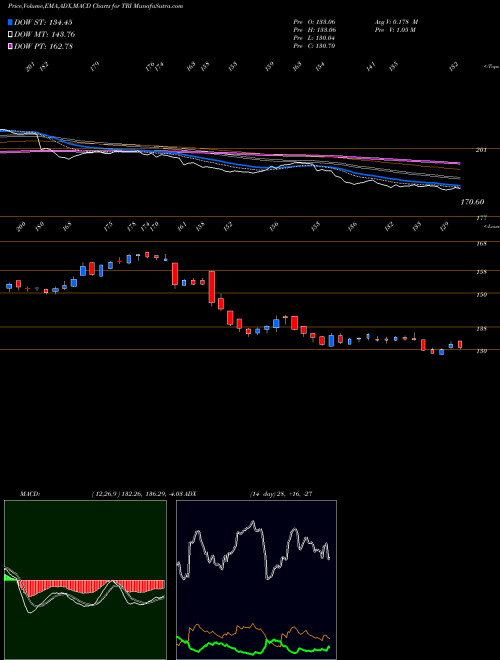Click the white DOW MT legend swatch

(x=10, y=34)
